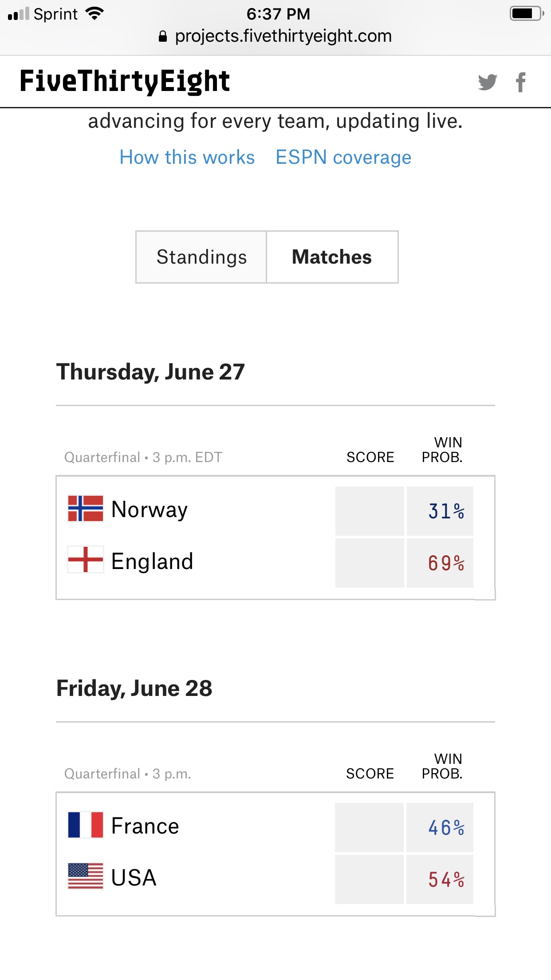Screen dimensions: 551x980
Task: Open the How this works link
Action: [x=187, y=158]
